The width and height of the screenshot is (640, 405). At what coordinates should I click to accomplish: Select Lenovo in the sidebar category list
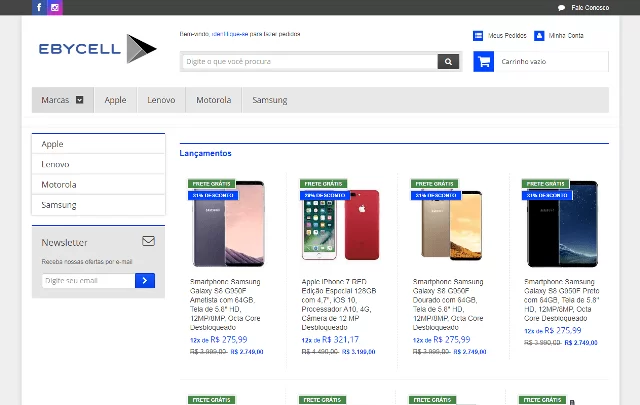[x=98, y=164]
